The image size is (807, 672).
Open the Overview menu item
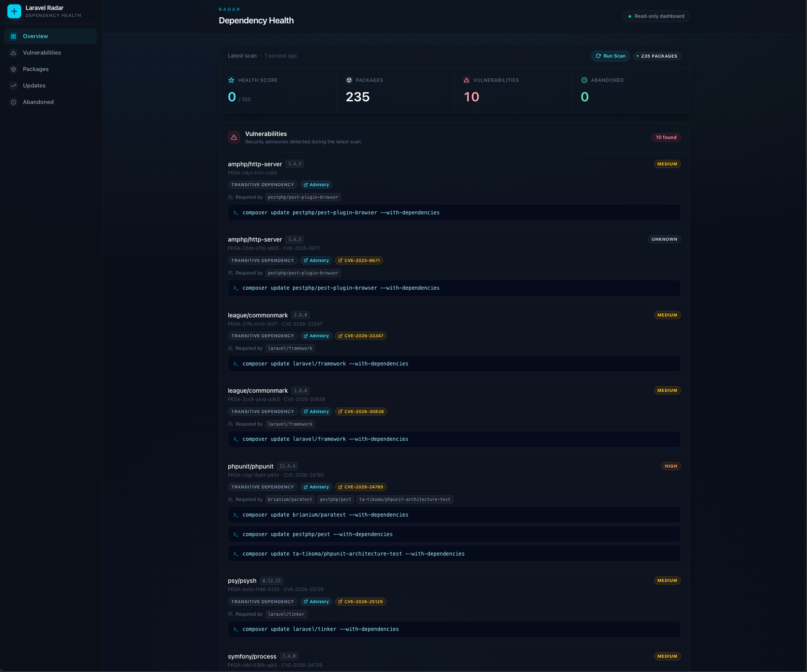coord(50,36)
